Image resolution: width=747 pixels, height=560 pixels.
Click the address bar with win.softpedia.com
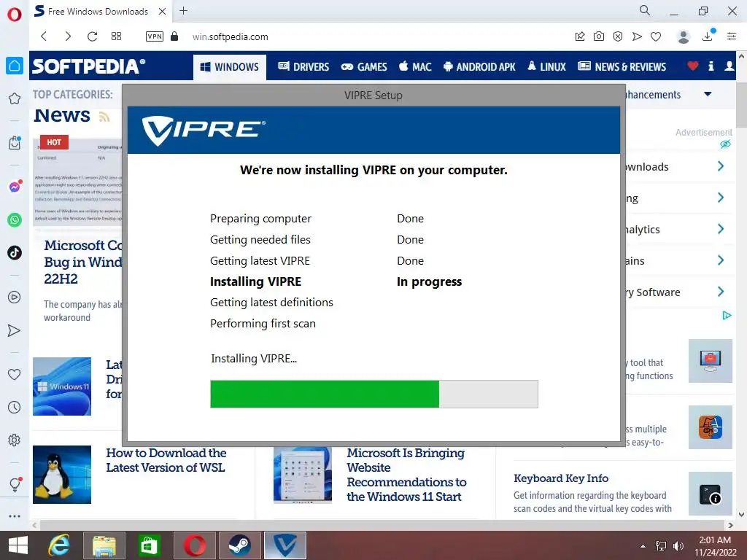230,36
